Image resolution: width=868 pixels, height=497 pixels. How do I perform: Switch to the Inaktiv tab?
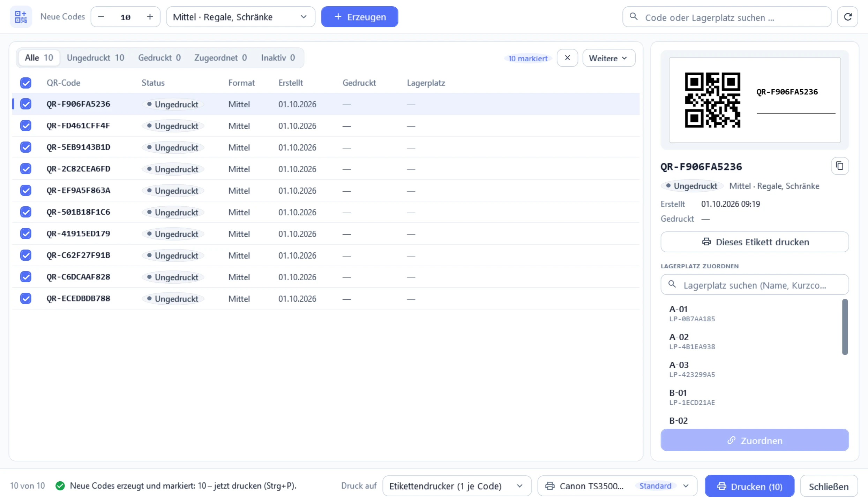coord(278,58)
